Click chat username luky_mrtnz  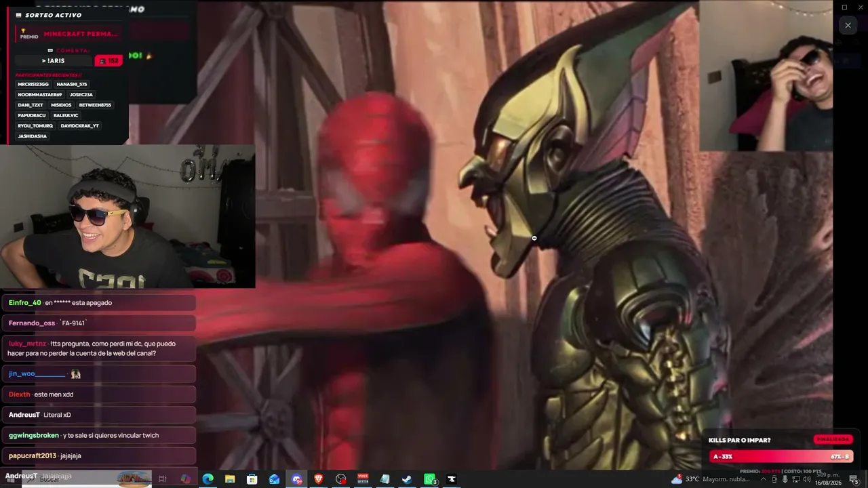click(27, 344)
